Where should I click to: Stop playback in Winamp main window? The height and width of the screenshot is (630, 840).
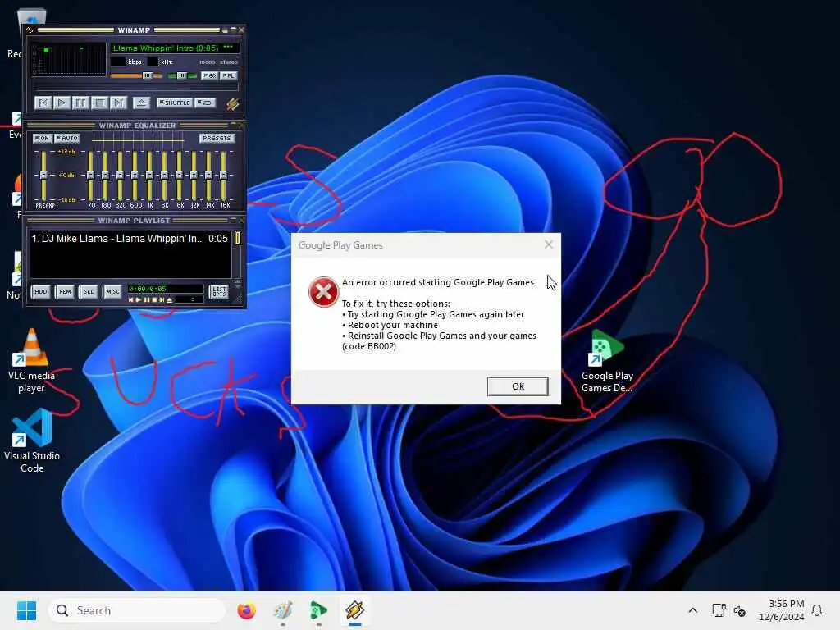tap(99, 103)
